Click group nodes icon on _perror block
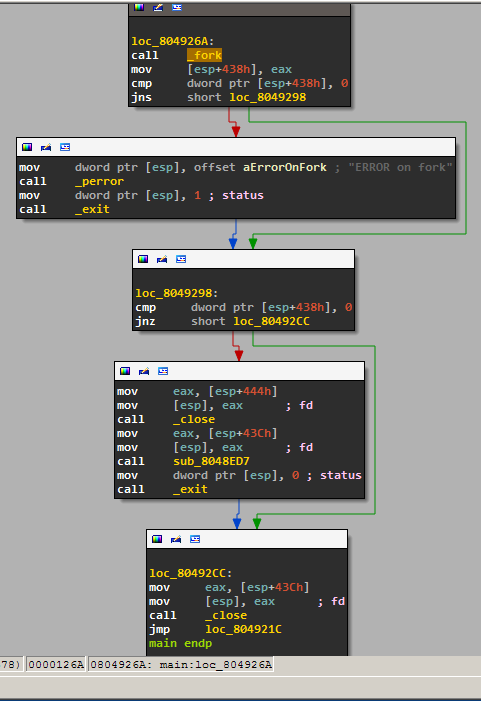481x701 pixels. 65,147
